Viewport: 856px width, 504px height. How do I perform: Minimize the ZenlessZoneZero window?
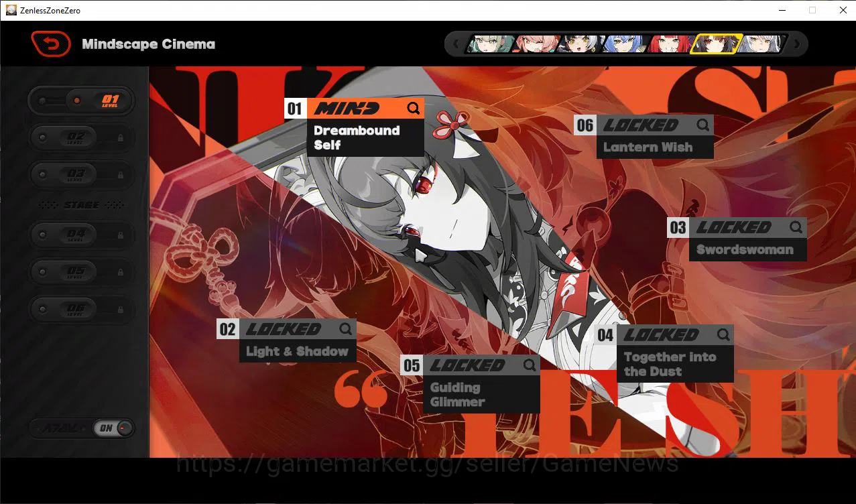(782, 10)
